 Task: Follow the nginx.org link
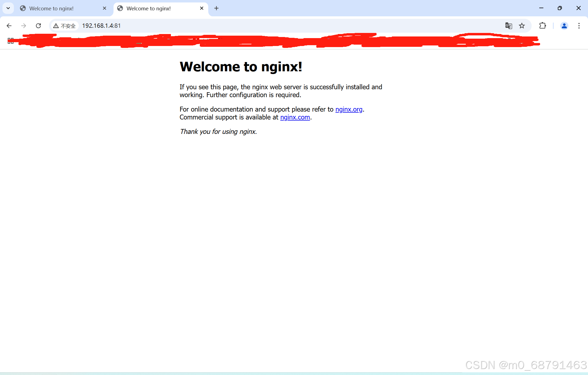(349, 109)
